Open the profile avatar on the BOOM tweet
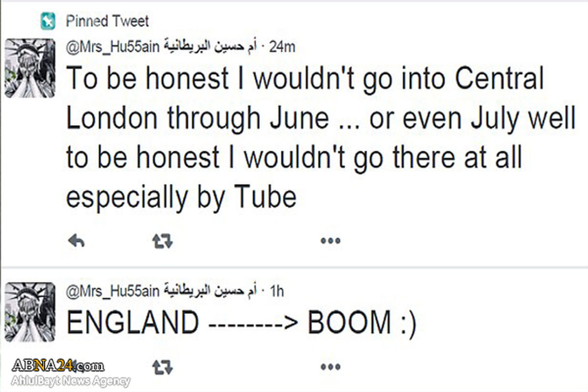This screenshot has width=588, height=392. 30,312
